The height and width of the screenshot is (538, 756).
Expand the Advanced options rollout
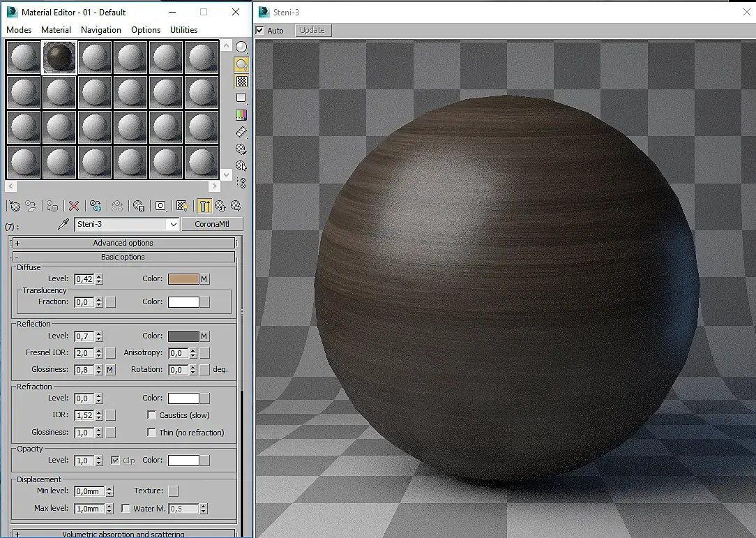pos(123,243)
